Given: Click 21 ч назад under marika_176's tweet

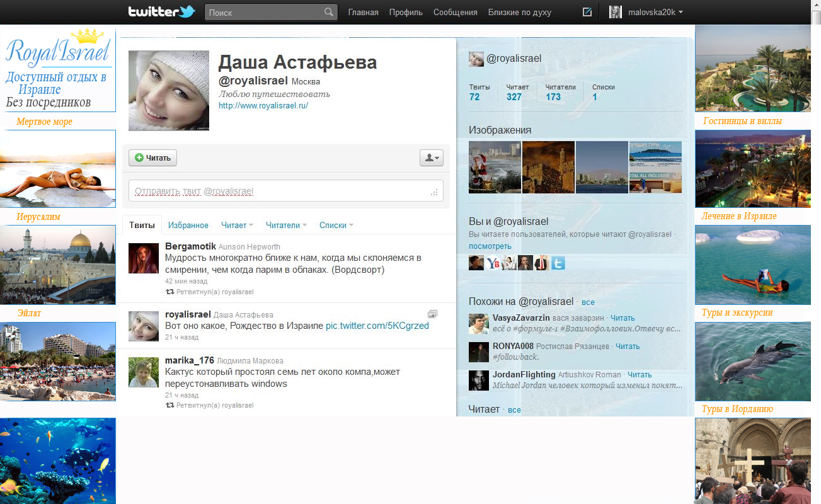Looking at the screenshot, I should pyautogui.click(x=181, y=395).
